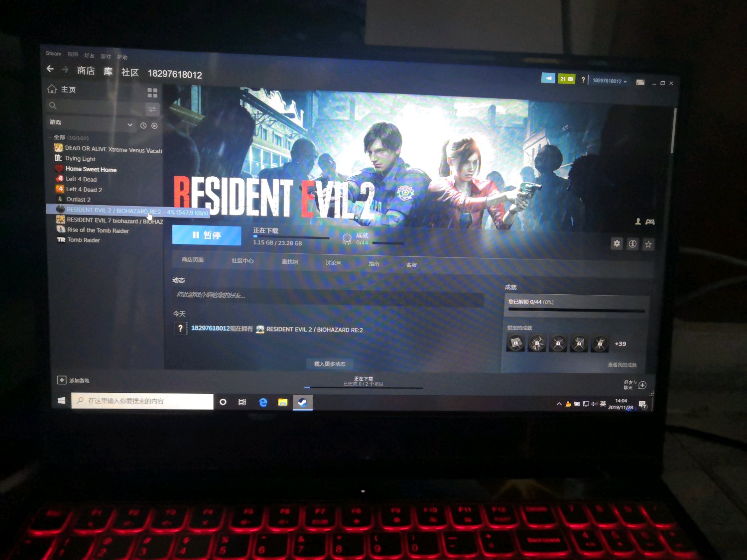
Task: Go forward with the right arrow
Action: (65, 69)
